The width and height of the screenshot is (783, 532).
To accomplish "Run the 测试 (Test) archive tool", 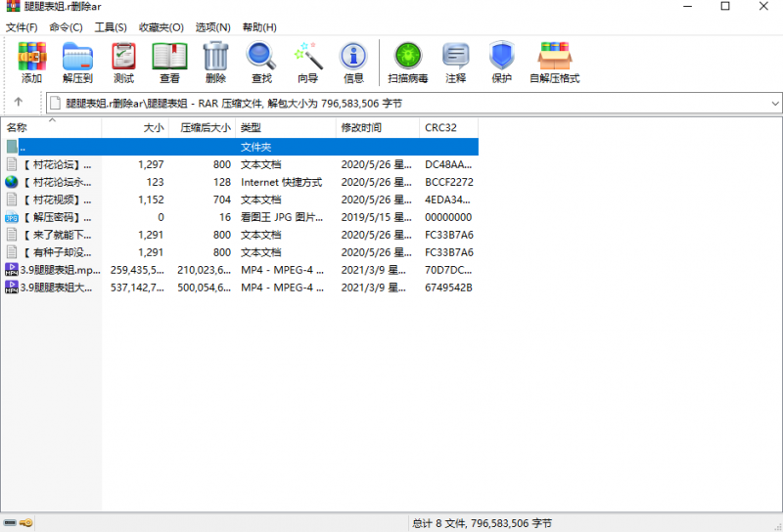I will pyautogui.click(x=123, y=63).
